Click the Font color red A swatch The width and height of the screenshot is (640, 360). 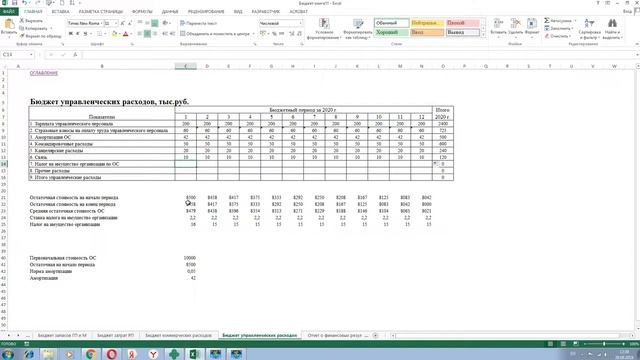(126, 34)
